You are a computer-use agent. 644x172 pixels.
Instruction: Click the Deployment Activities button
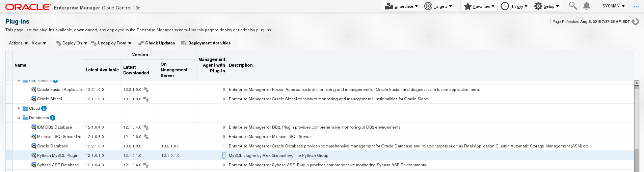point(206,43)
